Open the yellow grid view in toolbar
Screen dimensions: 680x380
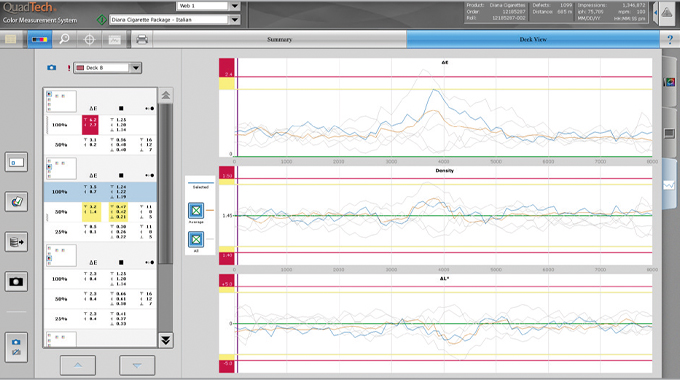(11, 39)
